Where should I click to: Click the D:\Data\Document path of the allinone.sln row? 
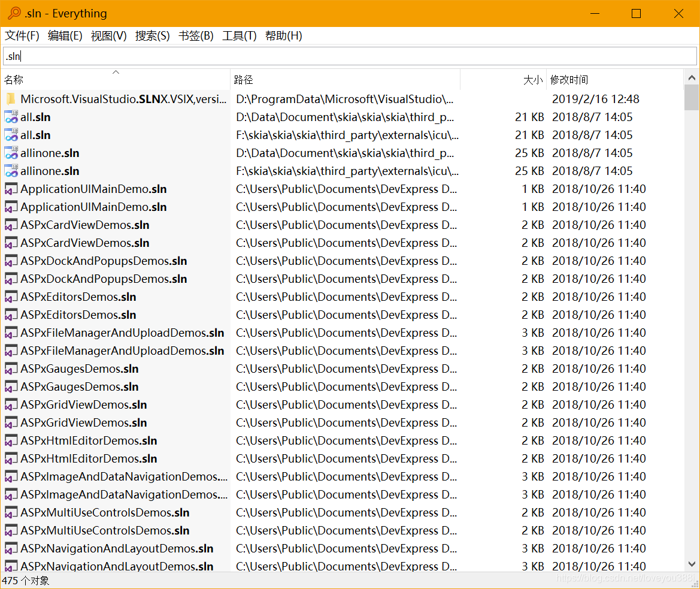click(345, 153)
